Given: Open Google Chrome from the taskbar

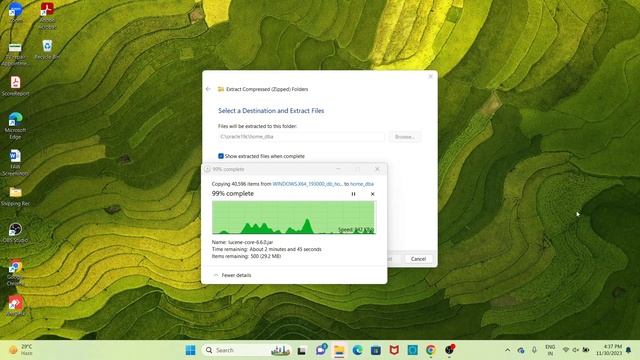Looking at the screenshot, I should 431,350.
